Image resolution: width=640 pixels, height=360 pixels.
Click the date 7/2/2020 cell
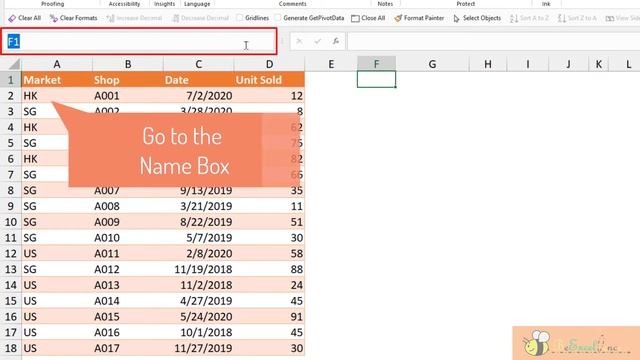tap(198, 96)
